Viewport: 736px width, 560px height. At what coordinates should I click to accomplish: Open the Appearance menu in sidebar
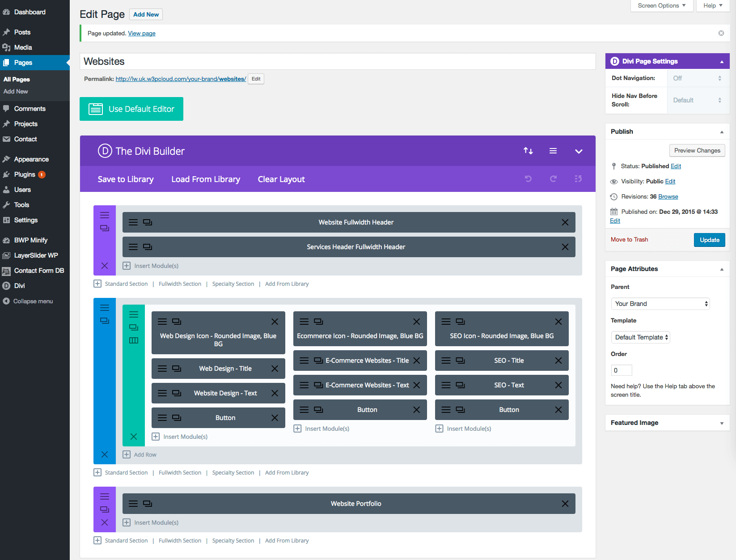(31, 159)
